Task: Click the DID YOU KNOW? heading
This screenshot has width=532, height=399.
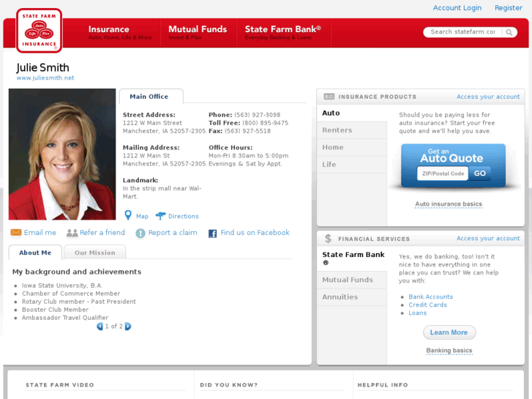Action: pyautogui.click(x=228, y=385)
